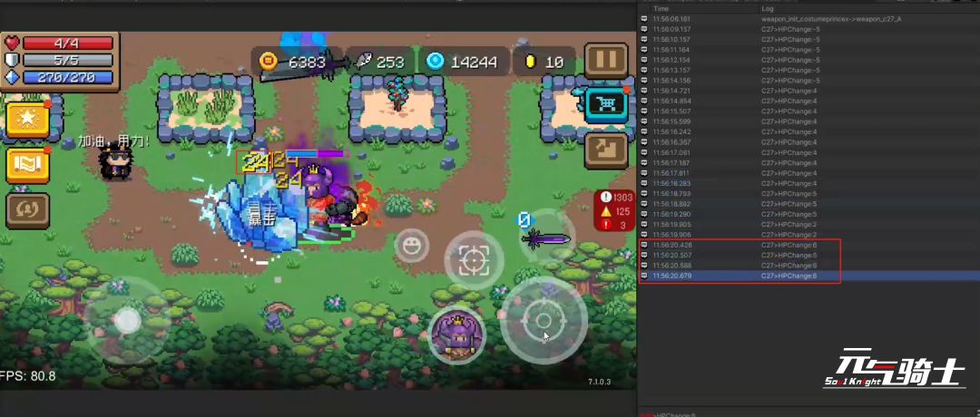Select log row at 11:56:18.892
Screen dimensions: 980x417
[x=810, y=204]
